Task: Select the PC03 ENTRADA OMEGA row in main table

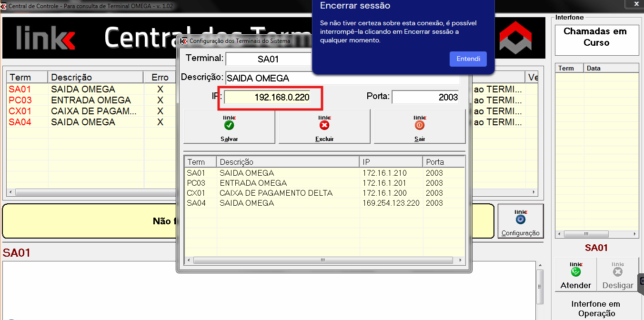Action: (x=91, y=100)
